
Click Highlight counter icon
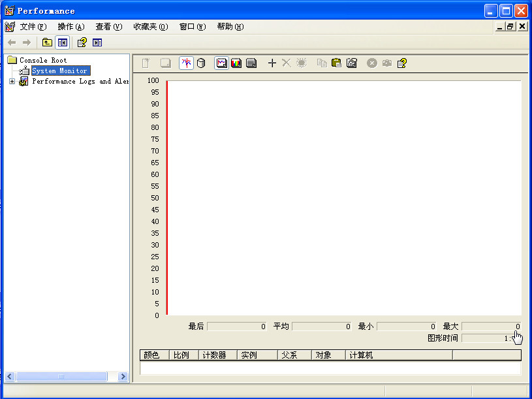pyautogui.click(x=302, y=63)
